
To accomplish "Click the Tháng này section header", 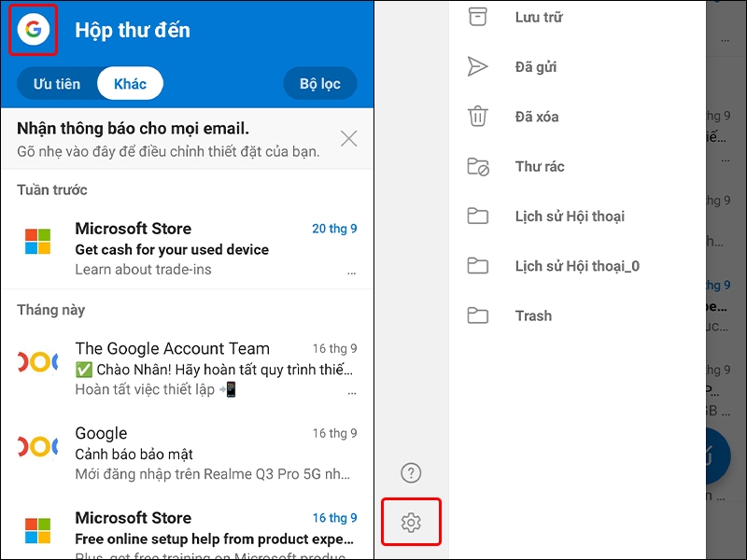I will click(51, 310).
